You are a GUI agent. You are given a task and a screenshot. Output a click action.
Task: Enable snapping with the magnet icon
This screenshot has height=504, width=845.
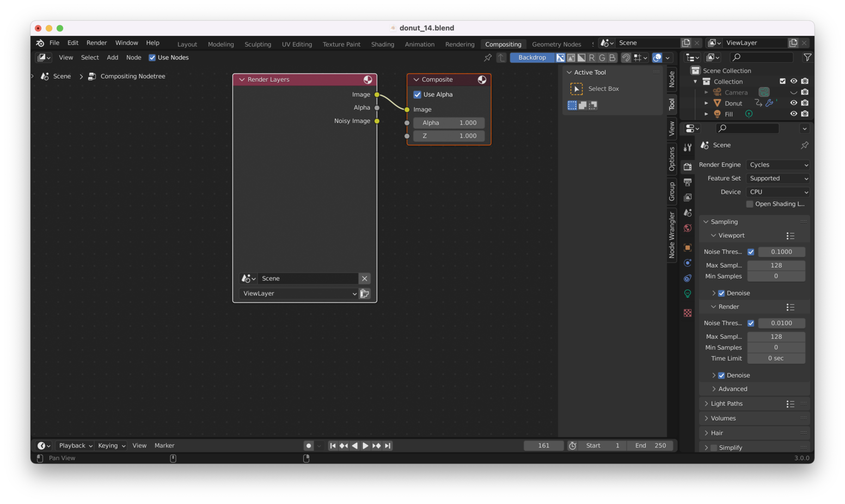point(626,57)
